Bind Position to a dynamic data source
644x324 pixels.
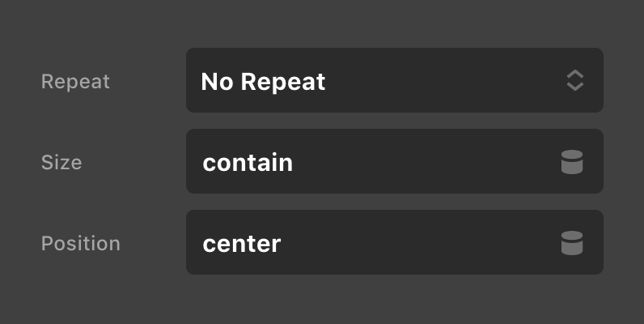(x=572, y=243)
